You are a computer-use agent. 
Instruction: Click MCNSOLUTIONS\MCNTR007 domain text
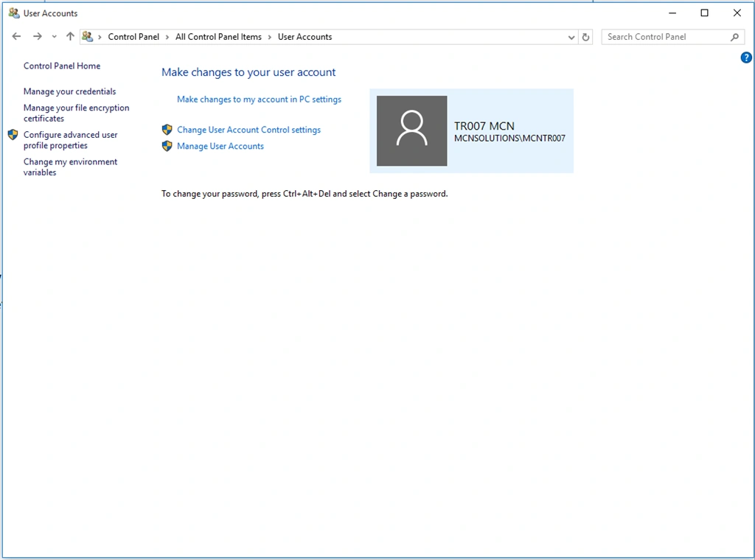coord(509,139)
